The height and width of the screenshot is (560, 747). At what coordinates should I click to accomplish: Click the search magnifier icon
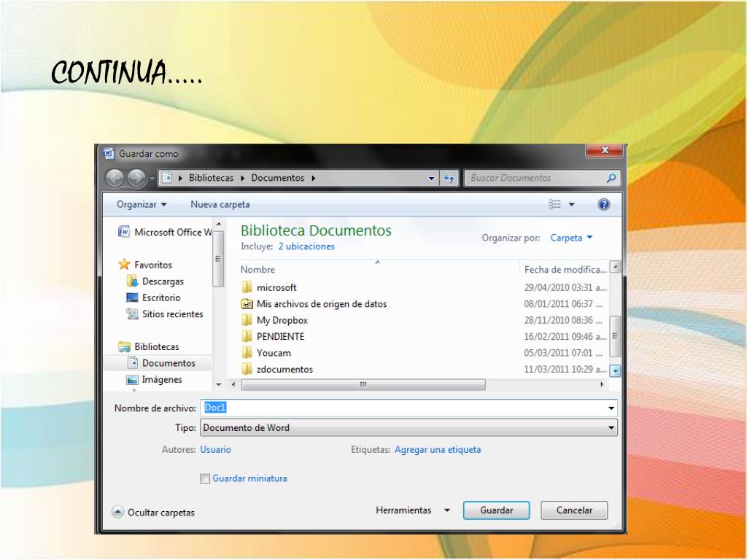click(611, 178)
